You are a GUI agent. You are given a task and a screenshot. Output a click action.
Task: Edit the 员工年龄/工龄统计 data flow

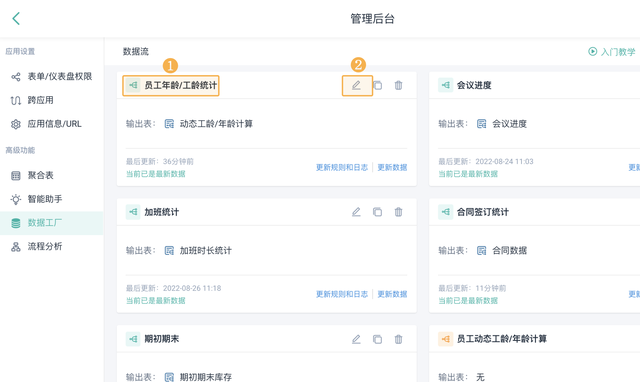pyautogui.click(x=356, y=85)
